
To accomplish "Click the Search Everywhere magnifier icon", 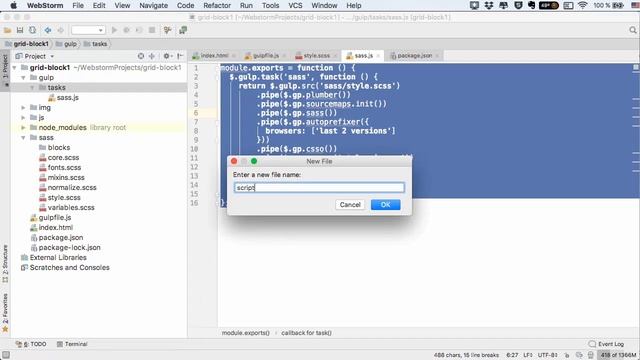I will coord(633,30).
